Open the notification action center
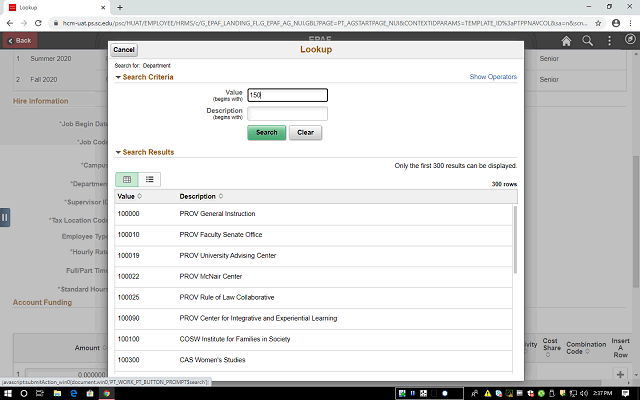The width and height of the screenshot is (640, 400). [x=625, y=393]
